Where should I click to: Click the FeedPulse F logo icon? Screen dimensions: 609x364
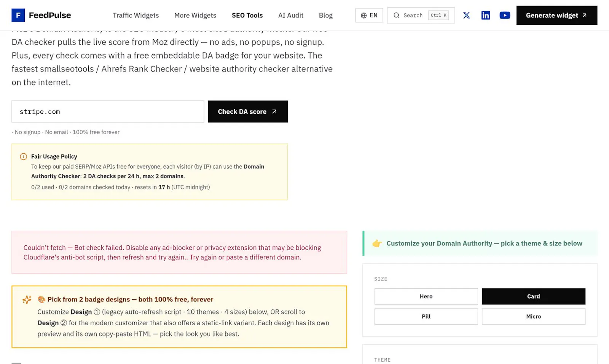pos(18,15)
